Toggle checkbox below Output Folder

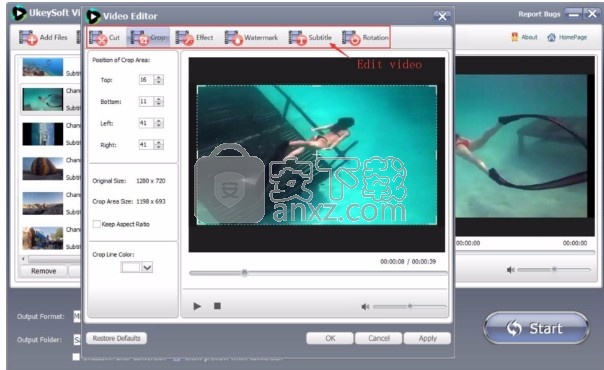76,357
